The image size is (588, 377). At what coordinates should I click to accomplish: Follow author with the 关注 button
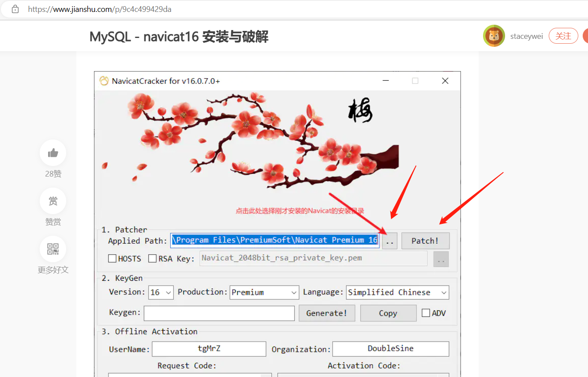(563, 36)
